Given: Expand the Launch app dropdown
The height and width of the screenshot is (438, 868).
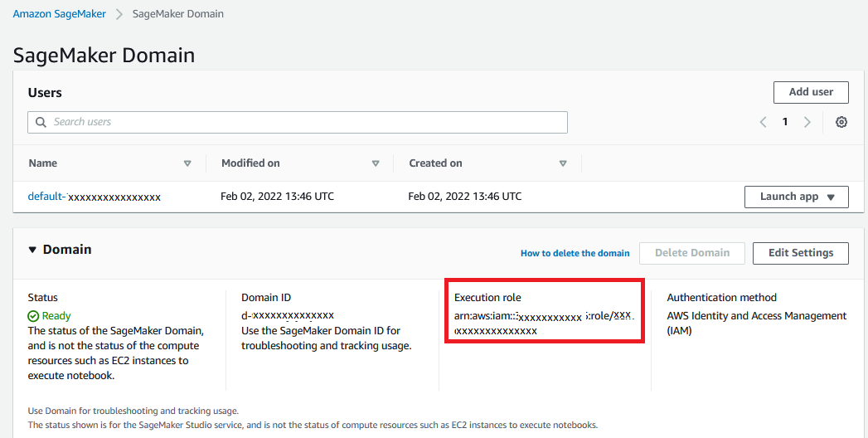Looking at the screenshot, I should coord(796,197).
